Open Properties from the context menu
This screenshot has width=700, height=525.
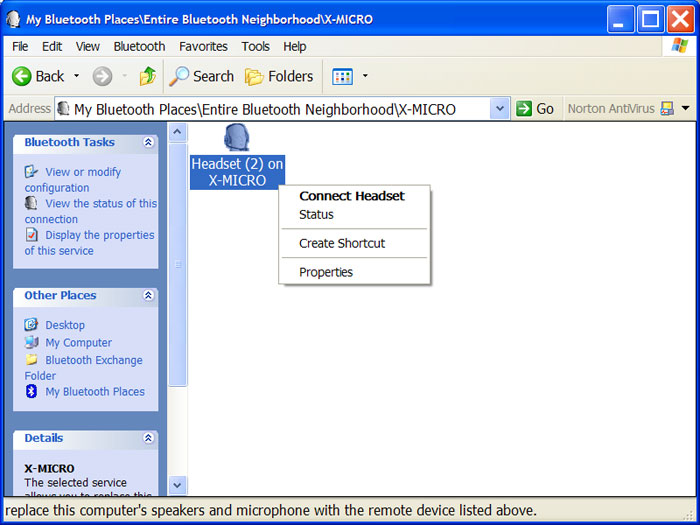coord(354,272)
